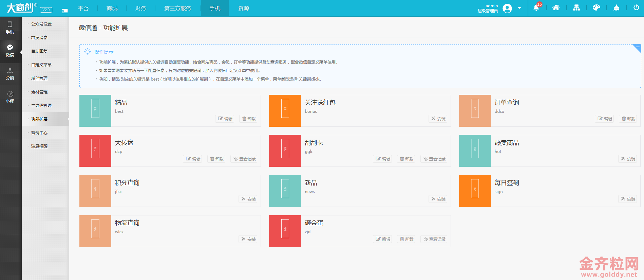
Task: Uninstall the 订单查询 extension
Action: click(628, 119)
